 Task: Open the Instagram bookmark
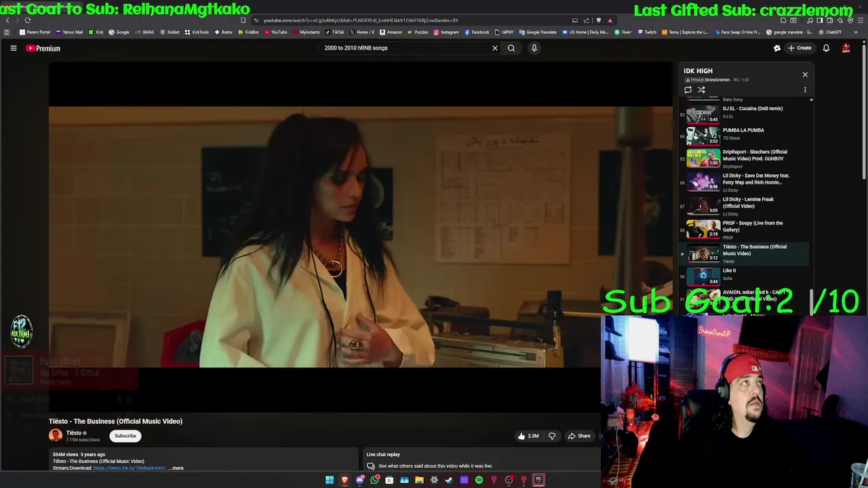click(446, 32)
